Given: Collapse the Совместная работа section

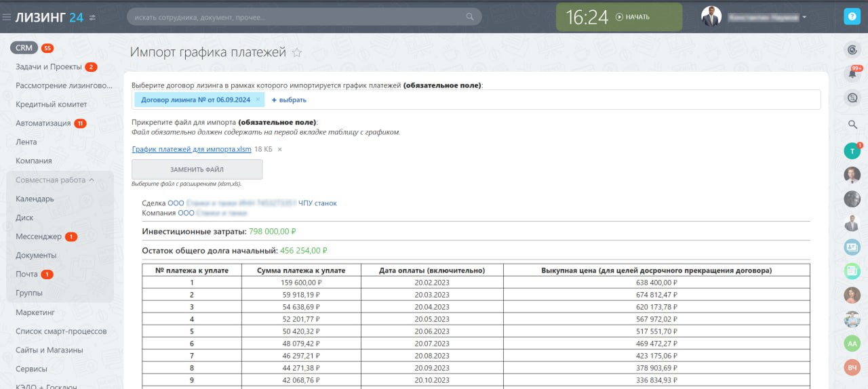Looking at the screenshot, I should tap(91, 180).
